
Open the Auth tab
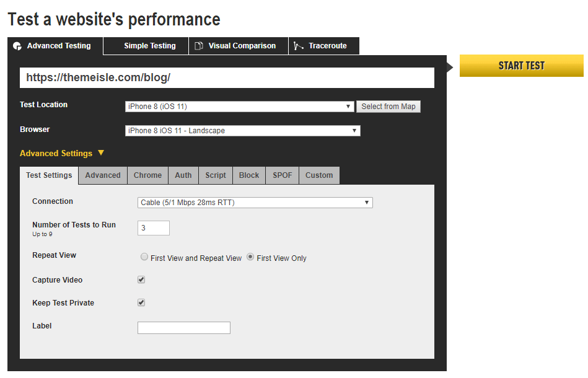pos(183,175)
